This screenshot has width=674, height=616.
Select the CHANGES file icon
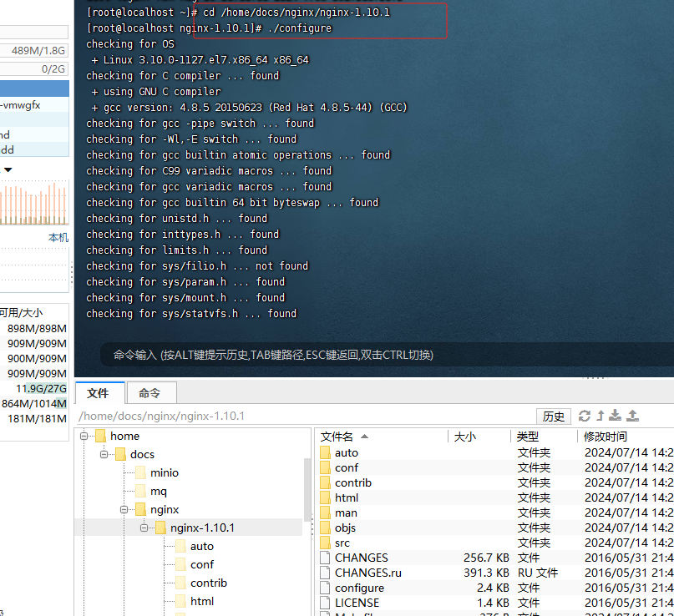[325, 558]
